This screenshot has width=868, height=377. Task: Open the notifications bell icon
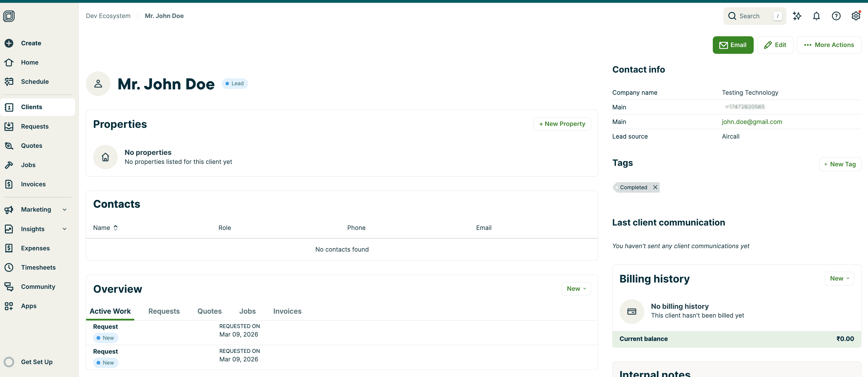click(x=816, y=16)
